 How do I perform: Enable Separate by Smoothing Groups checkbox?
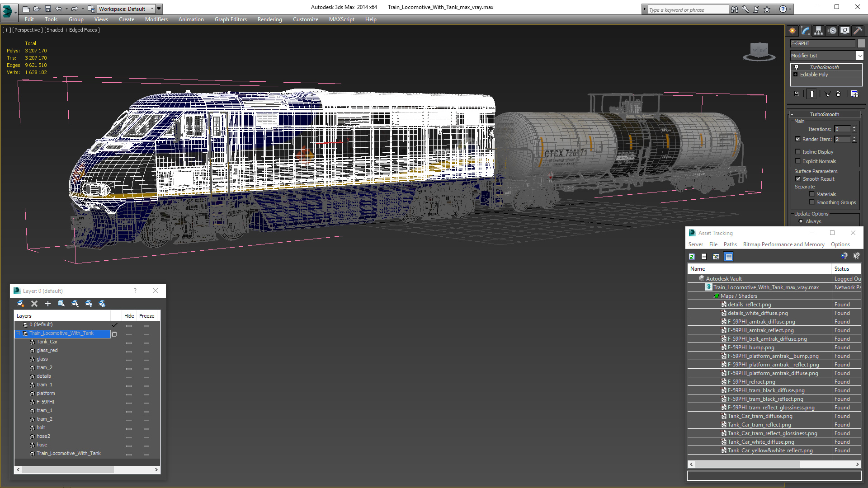[811, 202]
